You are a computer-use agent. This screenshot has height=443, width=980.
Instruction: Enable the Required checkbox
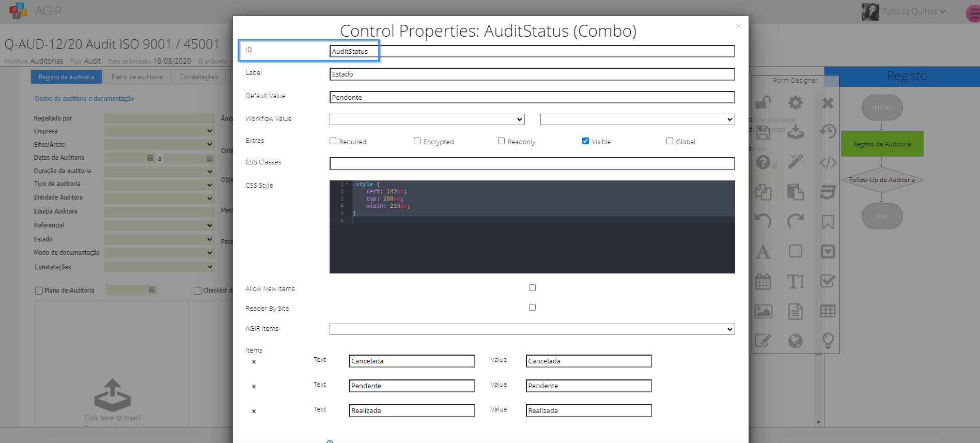coord(333,141)
